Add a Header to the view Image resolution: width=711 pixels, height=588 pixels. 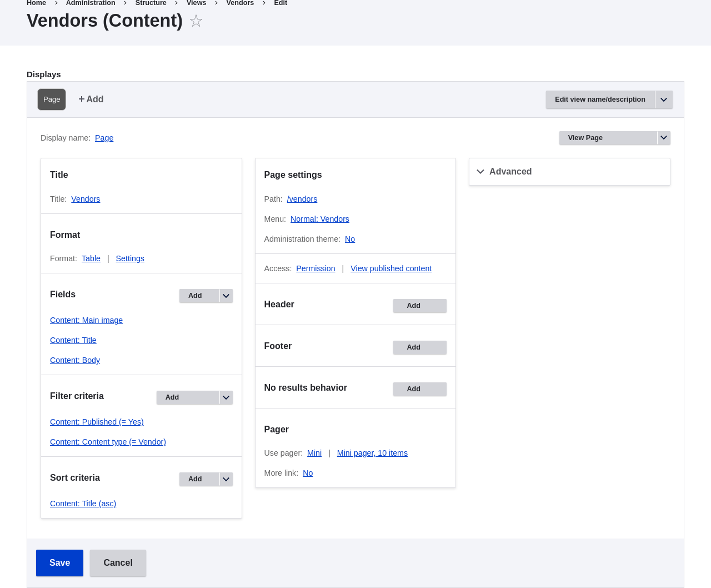point(419,306)
